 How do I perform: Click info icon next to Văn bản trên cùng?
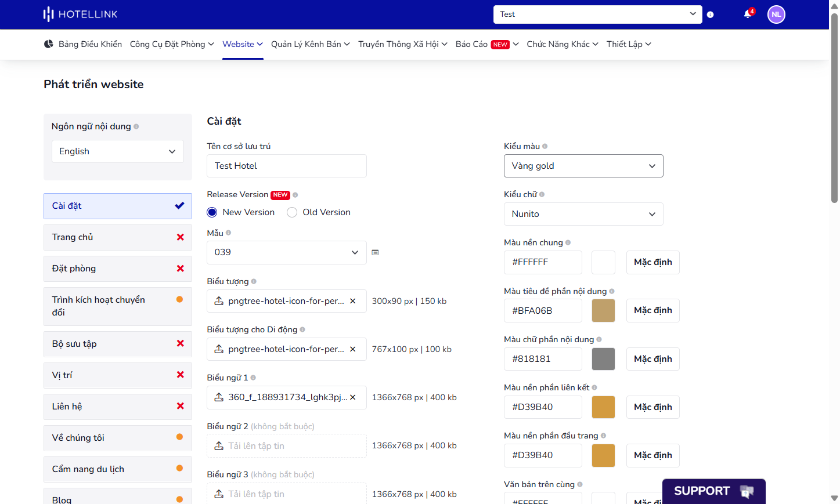[x=580, y=484]
